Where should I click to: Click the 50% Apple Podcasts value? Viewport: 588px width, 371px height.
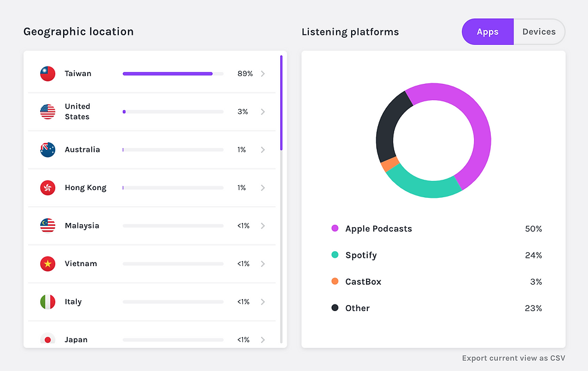533,228
